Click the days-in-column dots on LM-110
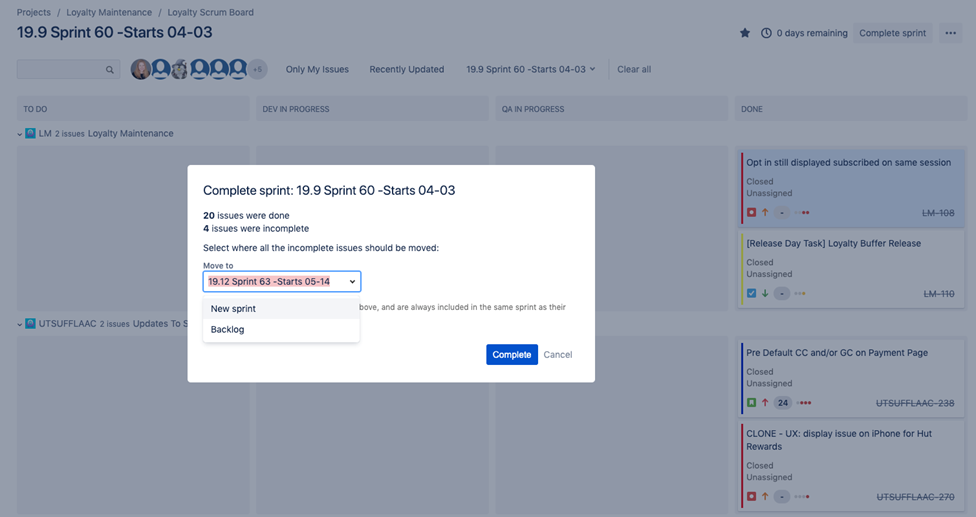This screenshot has width=976, height=517. 800,294
